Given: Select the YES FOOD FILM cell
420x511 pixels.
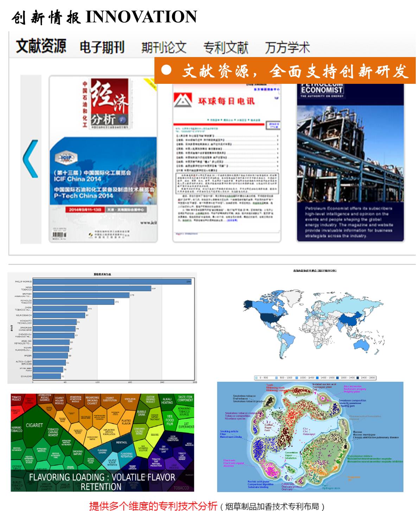Looking at the screenshot, I should coord(170,420).
